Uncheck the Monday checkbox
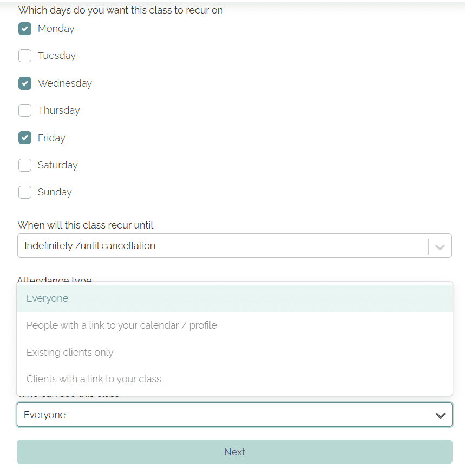The image size is (465, 476). [x=25, y=29]
